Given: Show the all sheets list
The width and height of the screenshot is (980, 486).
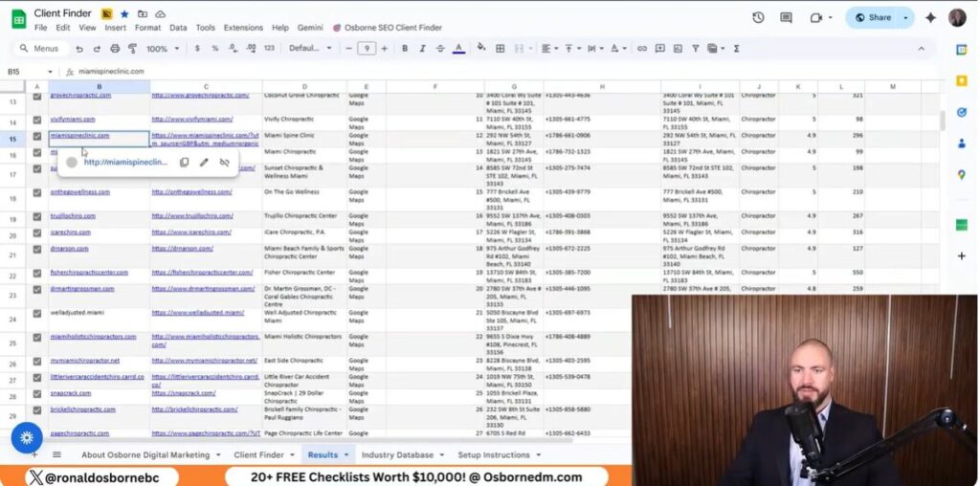Looking at the screenshot, I should (x=56, y=454).
